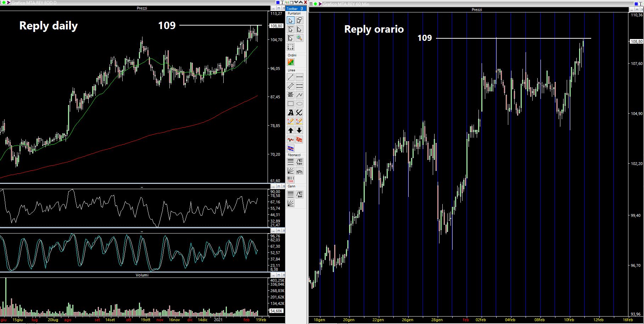Select the rectangle drawing tool
Viewport: 644px width, 324px height.
click(x=291, y=104)
